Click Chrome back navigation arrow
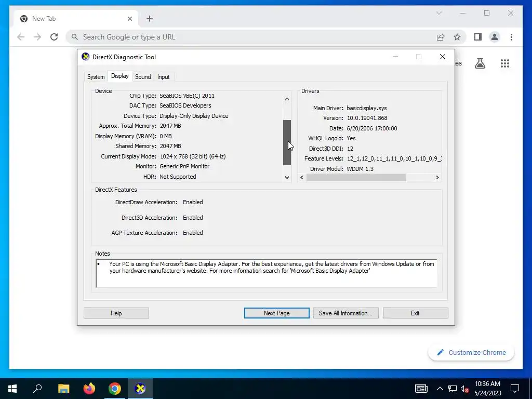 pyautogui.click(x=21, y=37)
